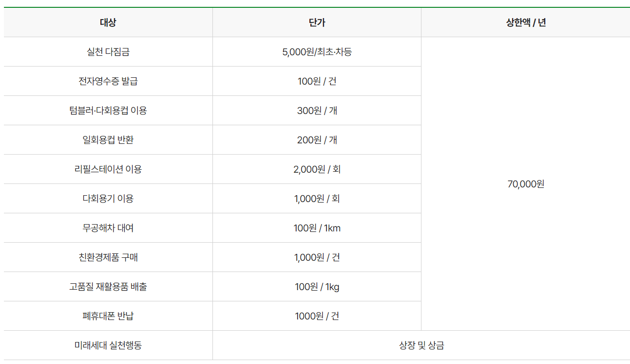This screenshot has height=364, width=630.
Task: Select the 일회용컵 반환 row label
Action: click(x=108, y=140)
